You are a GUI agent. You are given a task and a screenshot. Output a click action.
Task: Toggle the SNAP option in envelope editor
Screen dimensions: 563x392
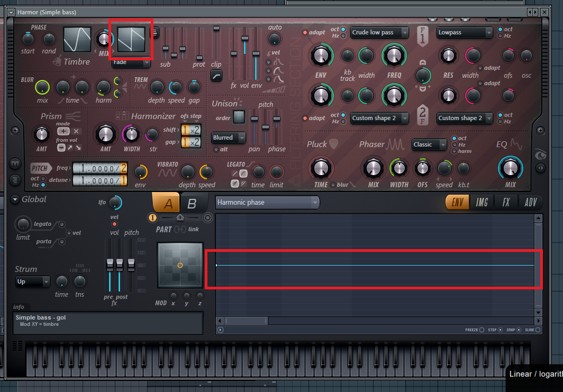pyautogui.click(x=519, y=330)
